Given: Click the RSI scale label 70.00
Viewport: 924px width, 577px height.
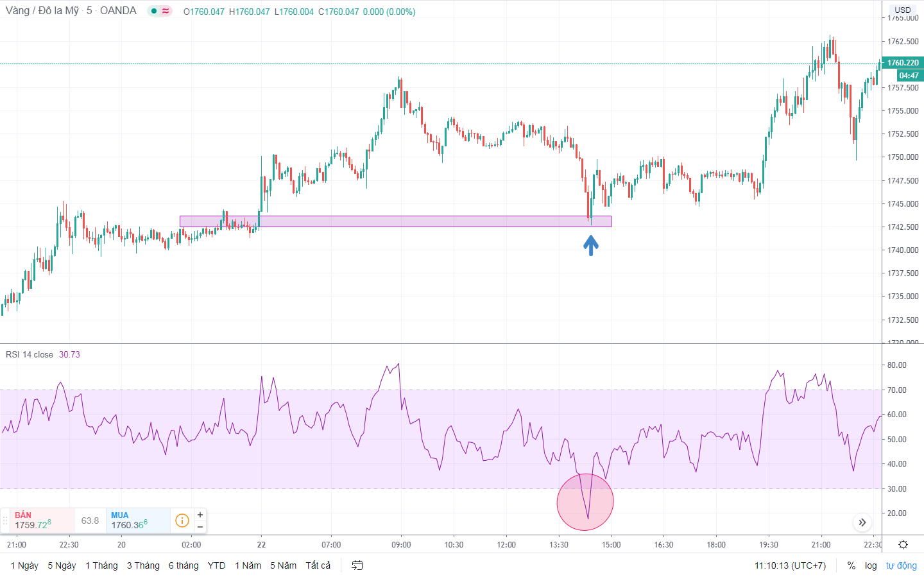Looking at the screenshot, I should pos(897,390).
